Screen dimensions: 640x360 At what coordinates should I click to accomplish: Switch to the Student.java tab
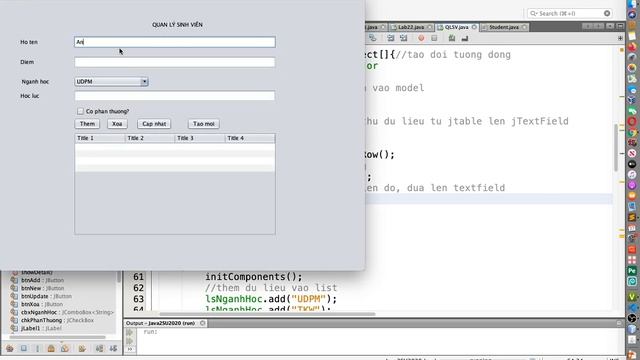(503, 27)
